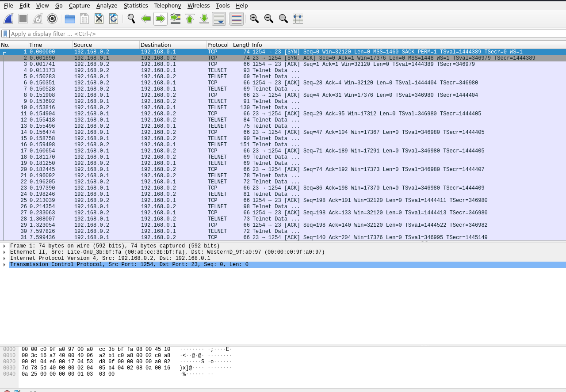
Task: Select packet 16 with length 151
Action: [283, 145]
